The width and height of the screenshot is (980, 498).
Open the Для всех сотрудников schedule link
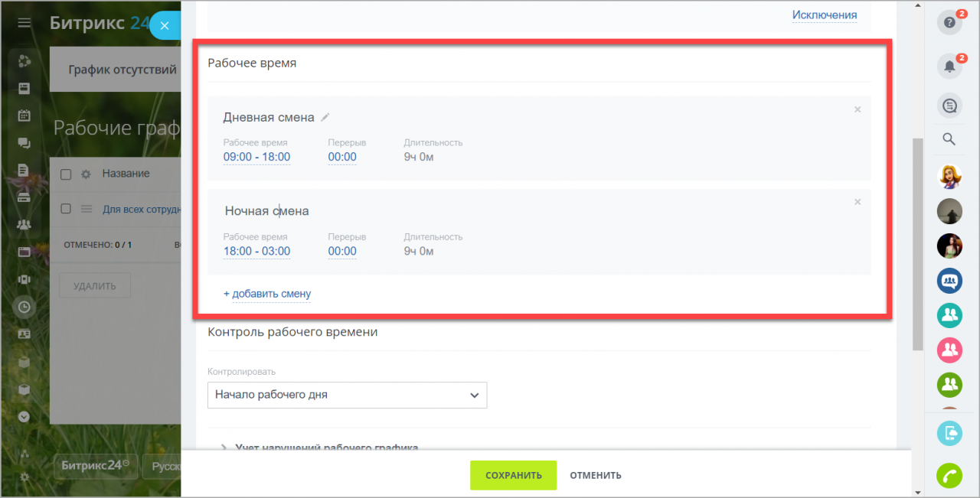point(142,209)
